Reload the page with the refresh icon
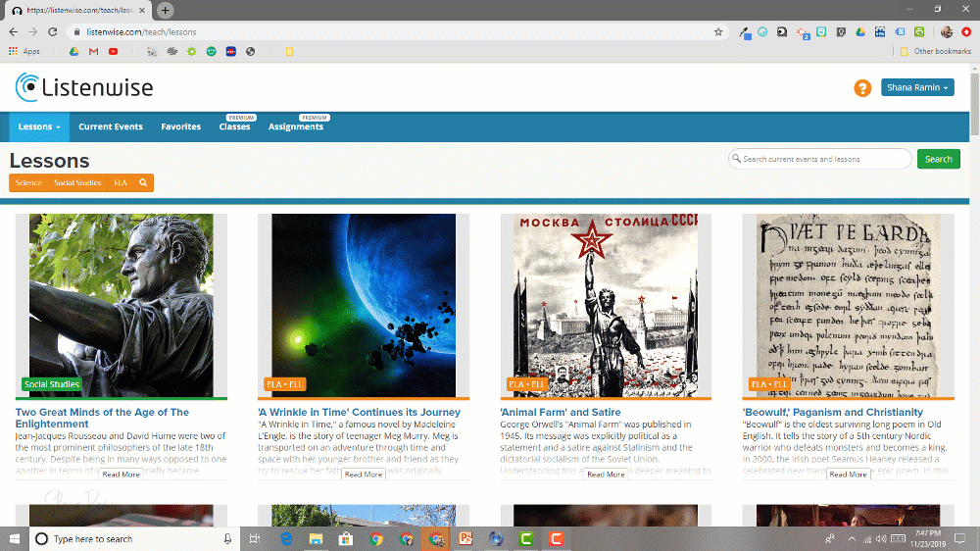The width and height of the screenshot is (980, 551). pyautogui.click(x=53, y=32)
